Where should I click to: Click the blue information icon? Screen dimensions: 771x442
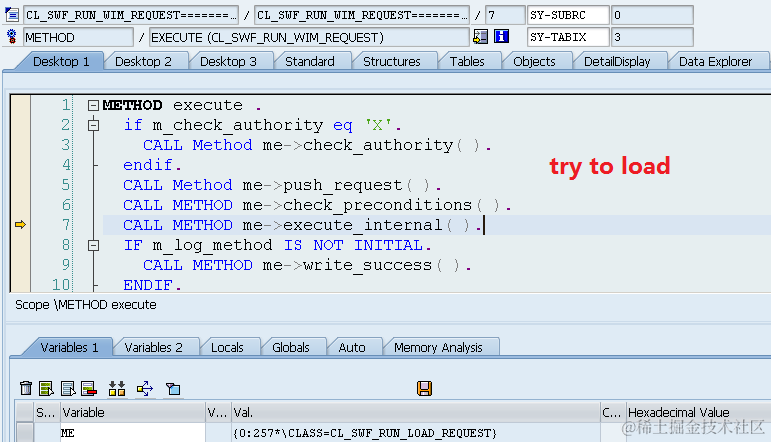[x=502, y=36]
